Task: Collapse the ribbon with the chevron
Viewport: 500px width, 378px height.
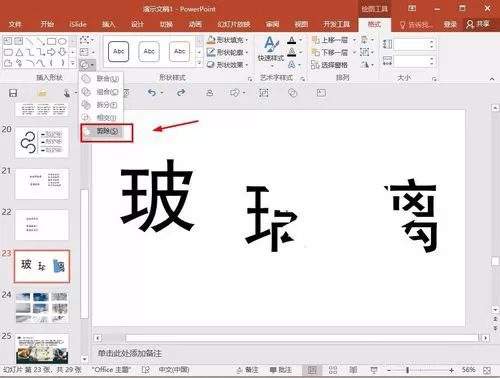Action: point(492,79)
